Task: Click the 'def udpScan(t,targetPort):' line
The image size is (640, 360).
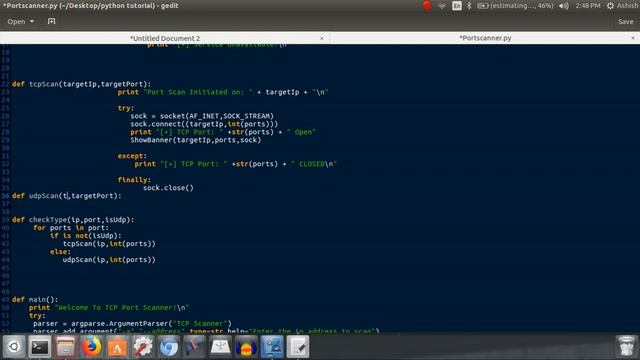Action: click(x=67, y=196)
